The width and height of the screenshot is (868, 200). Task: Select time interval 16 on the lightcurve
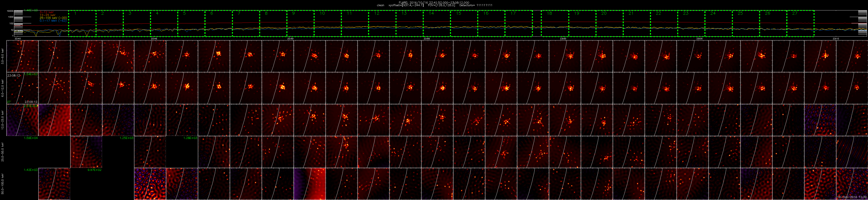492,23
